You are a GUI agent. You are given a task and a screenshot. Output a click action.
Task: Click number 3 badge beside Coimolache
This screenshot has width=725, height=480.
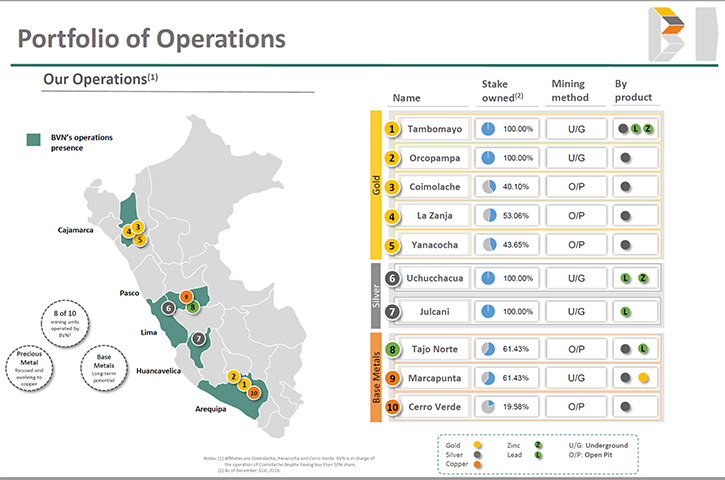(392, 187)
